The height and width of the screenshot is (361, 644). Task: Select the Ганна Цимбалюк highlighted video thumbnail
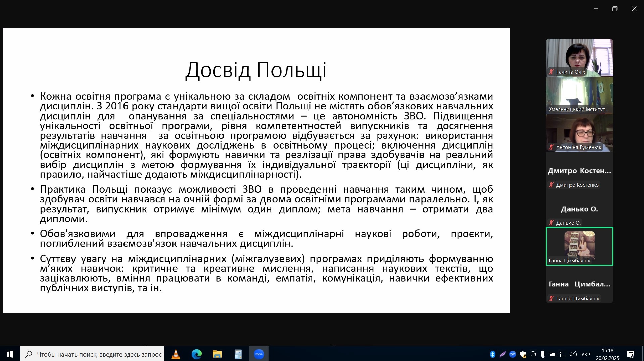point(579,246)
